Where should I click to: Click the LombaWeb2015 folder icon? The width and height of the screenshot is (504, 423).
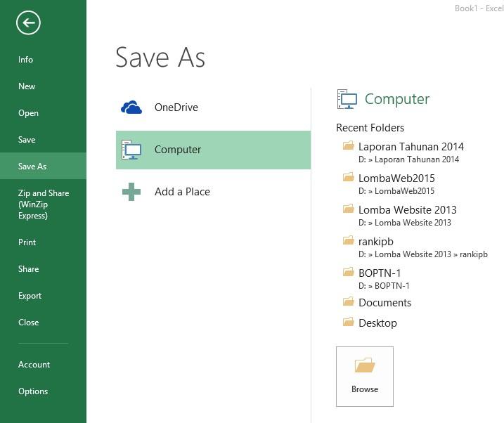349,177
